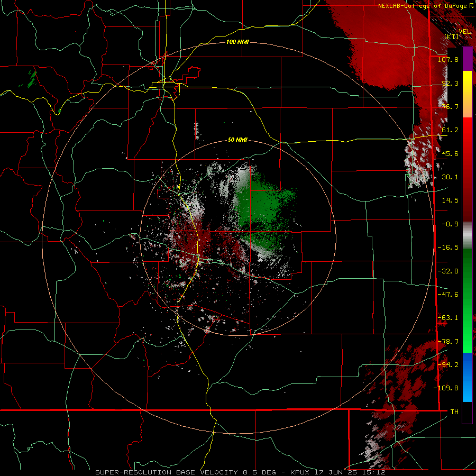
Task: Select the 76.7 scale value
Action: [450, 106]
